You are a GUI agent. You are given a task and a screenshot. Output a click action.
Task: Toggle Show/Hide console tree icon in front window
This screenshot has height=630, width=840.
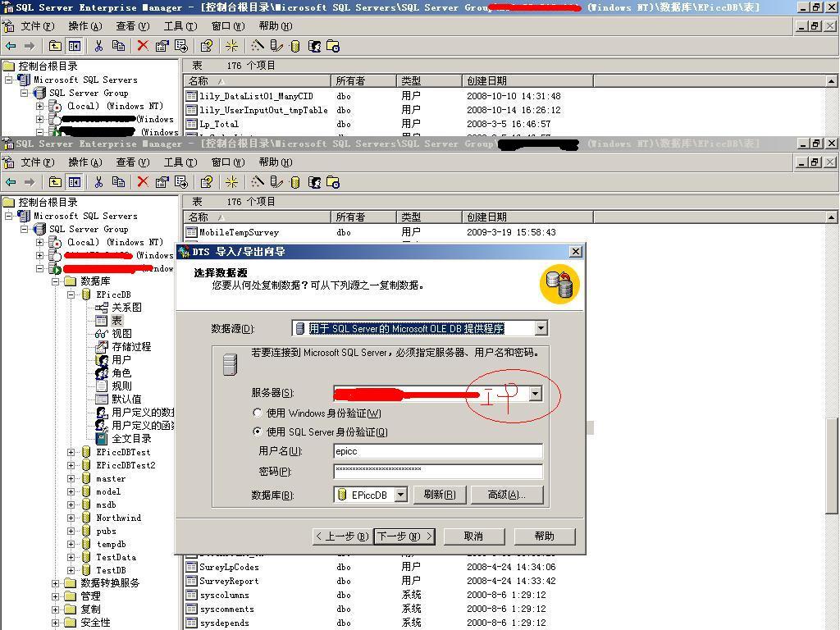point(74,182)
